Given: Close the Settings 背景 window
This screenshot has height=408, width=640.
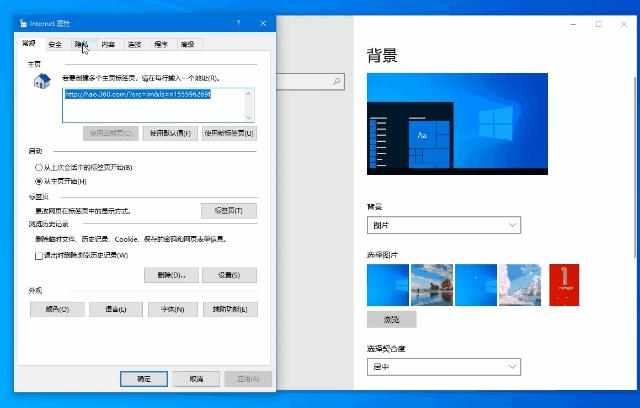Looking at the screenshot, I should point(624,24).
